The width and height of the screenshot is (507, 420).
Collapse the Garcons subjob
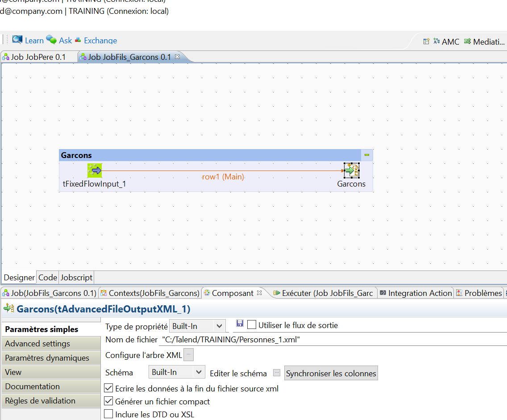click(366, 154)
